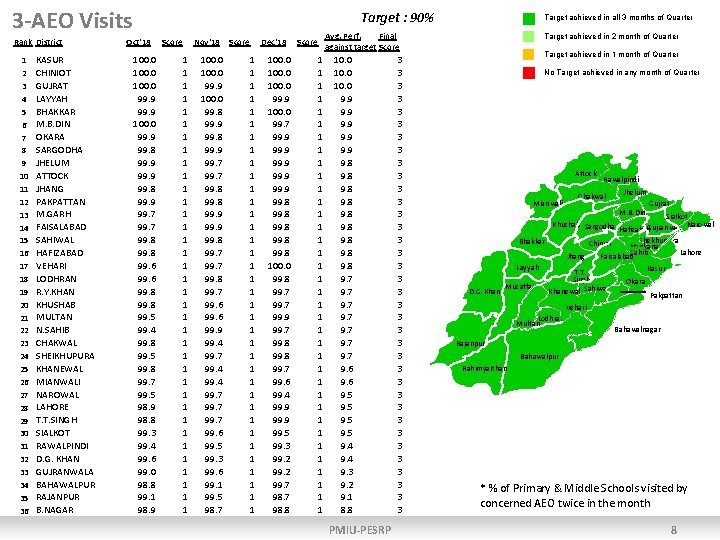Click the 'Rank' column header

pyautogui.click(x=23, y=42)
